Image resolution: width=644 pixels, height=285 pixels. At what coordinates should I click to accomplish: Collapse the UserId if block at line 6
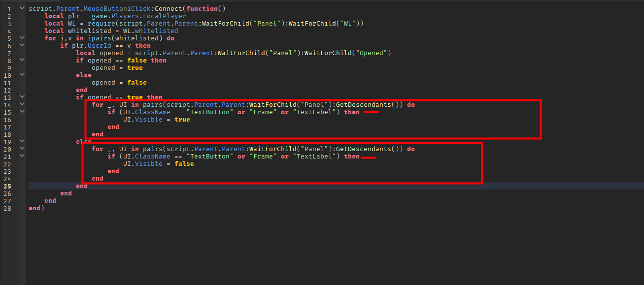[21, 45]
